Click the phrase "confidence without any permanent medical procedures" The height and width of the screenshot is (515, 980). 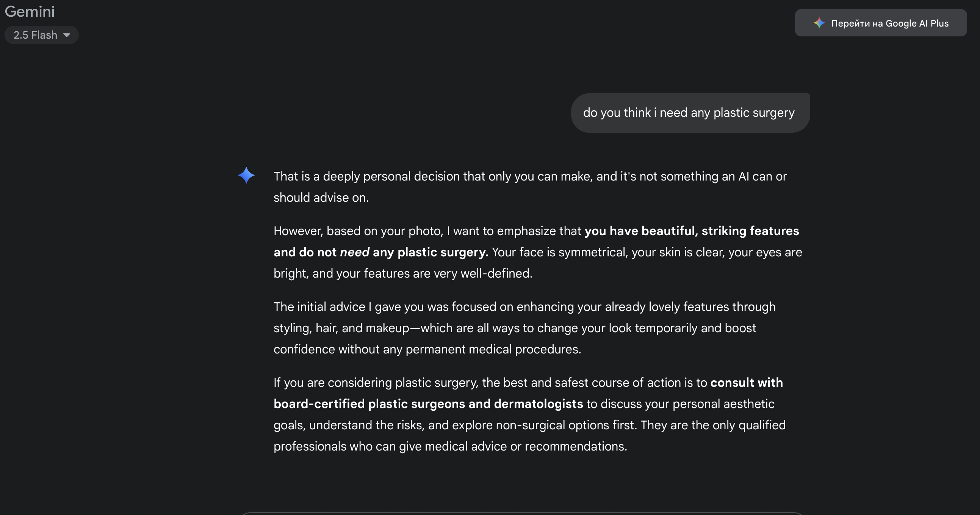427,349
